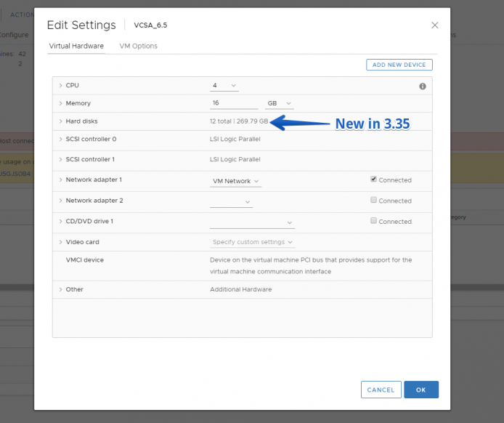
Task: Click the CPU info icon
Action: pos(423,86)
